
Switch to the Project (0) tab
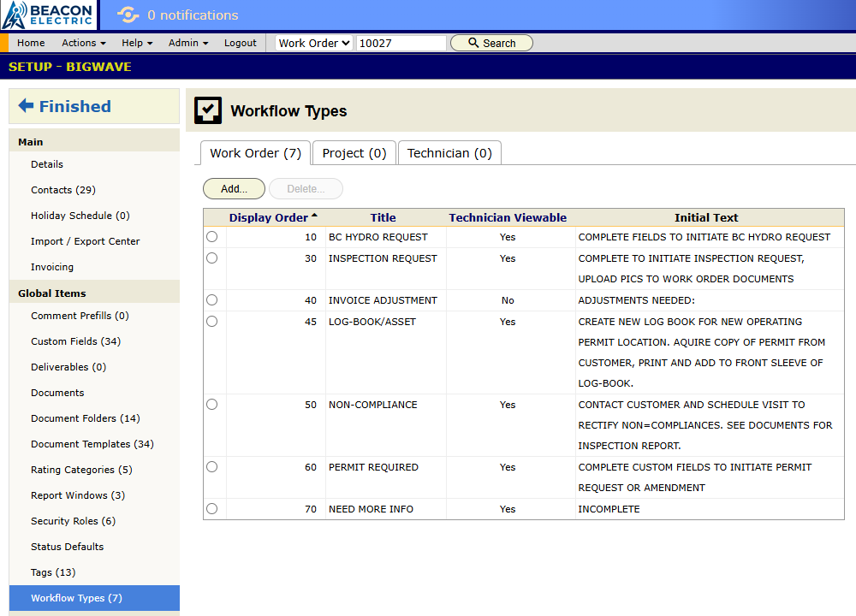(x=354, y=153)
